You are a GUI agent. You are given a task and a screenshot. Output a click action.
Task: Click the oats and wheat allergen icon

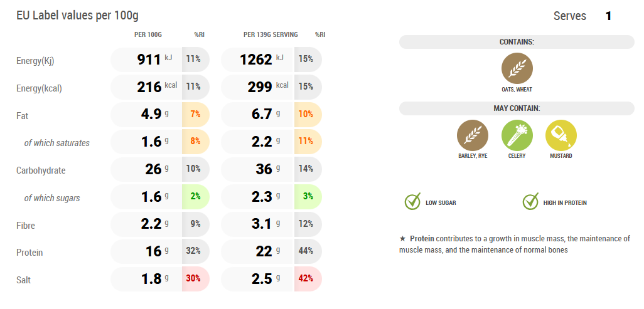pyautogui.click(x=517, y=68)
